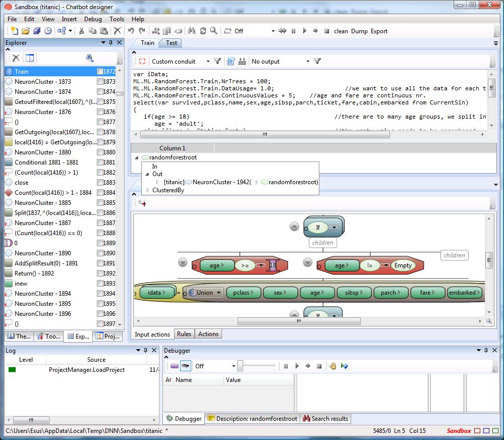The image size is (504, 440).
Task: Click the refresh arrows icon in main toolbar
Action: [x=203, y=31]
